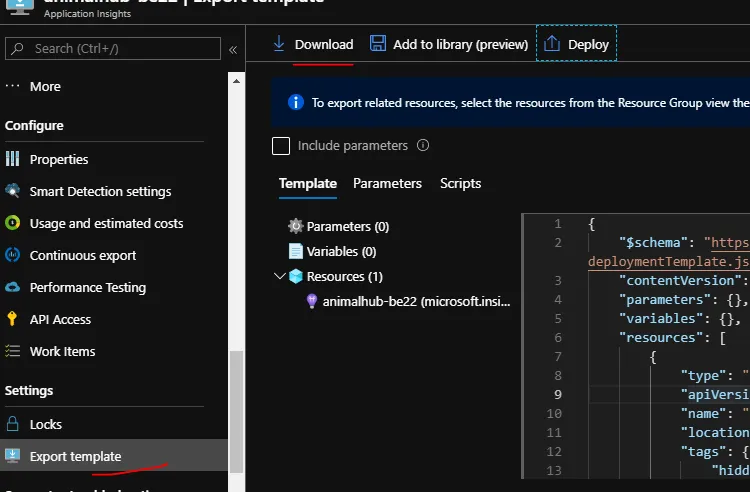Click the Deploy button label
Image resolution: width=750 pixels, height=492 pixels.
(x=588, y=44)
